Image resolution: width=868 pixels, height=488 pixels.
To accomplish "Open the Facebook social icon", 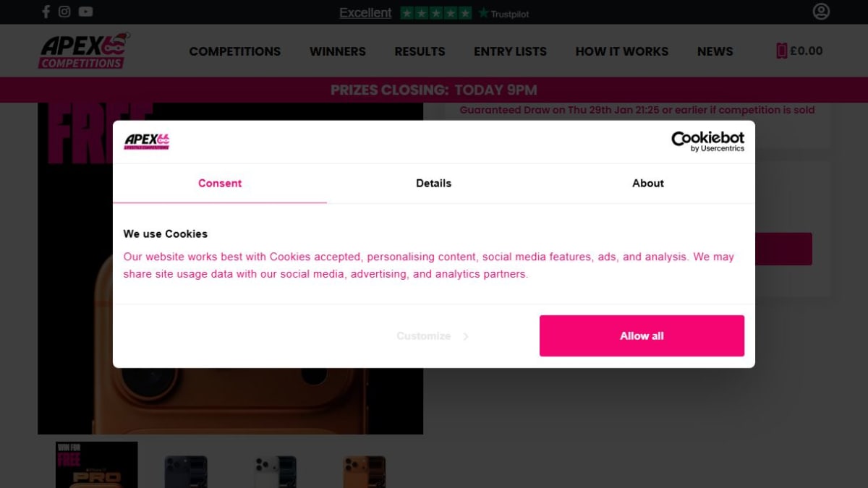I will coord(46,12).
